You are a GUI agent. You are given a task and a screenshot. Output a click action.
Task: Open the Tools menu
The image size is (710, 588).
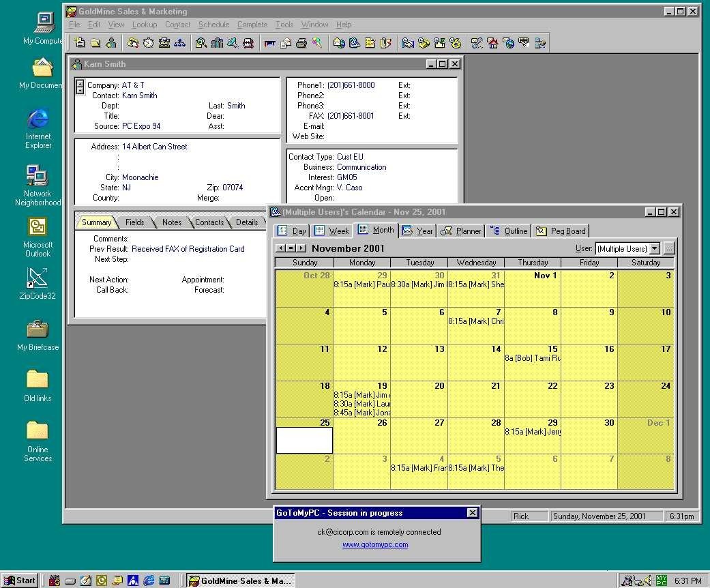(284, 25)
